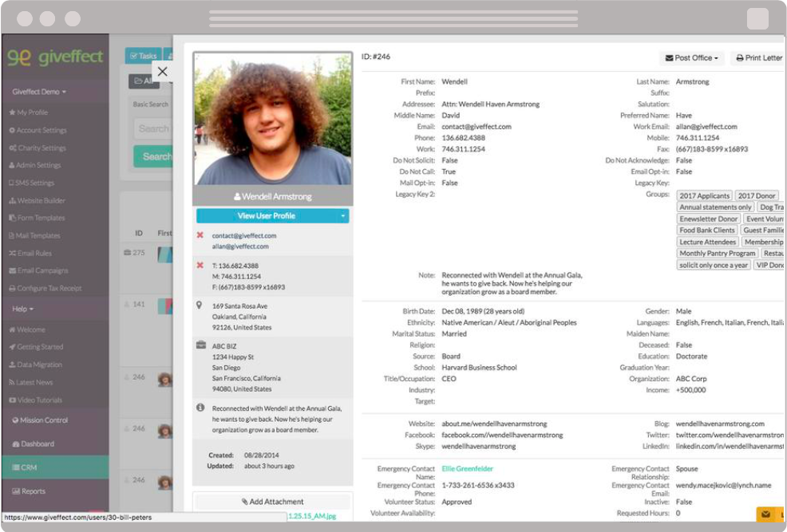Click Food Bank Clients group tag
The height and width of the screenshot is (532, 787).
[706, 231]
